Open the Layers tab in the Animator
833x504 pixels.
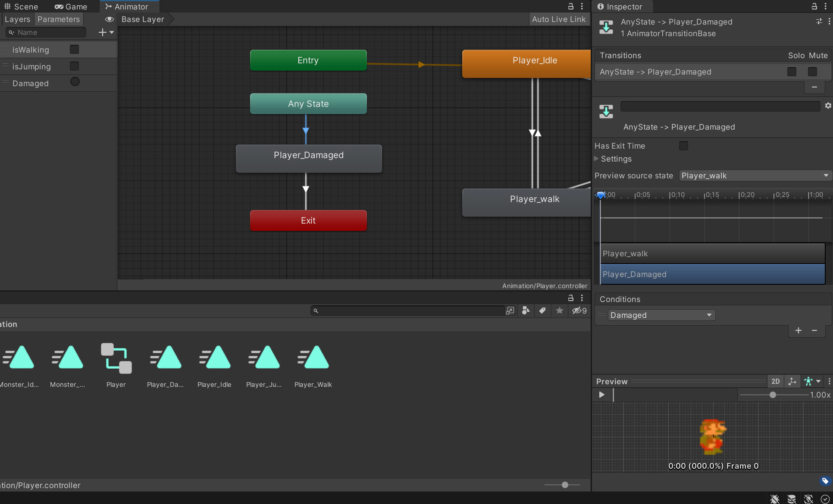(18, 19)
